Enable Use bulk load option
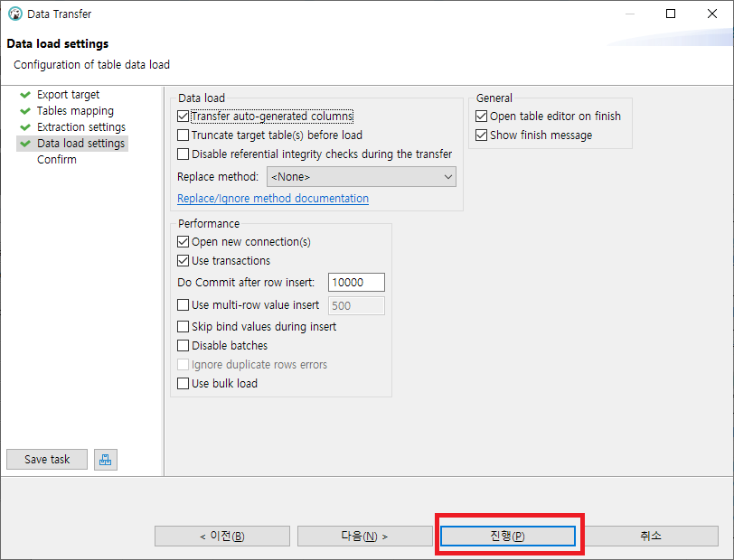This screenshot has width=734, height=560. pos(183,384)
